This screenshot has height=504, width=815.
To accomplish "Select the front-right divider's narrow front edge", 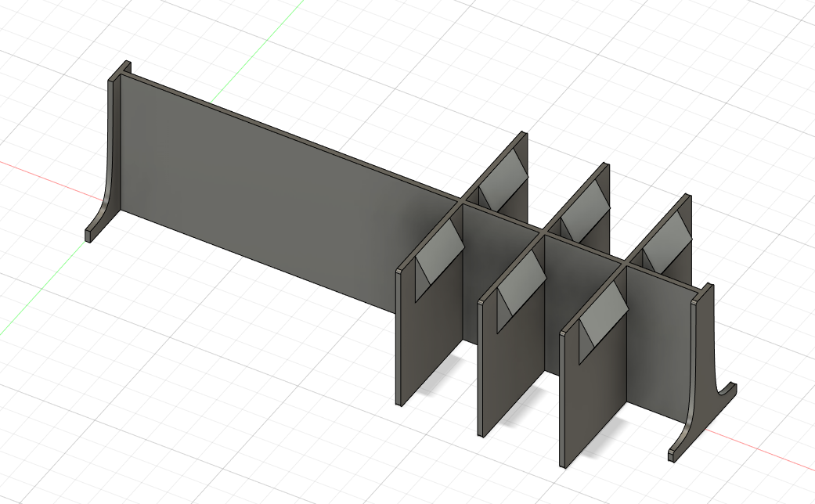I will point(562,399).
